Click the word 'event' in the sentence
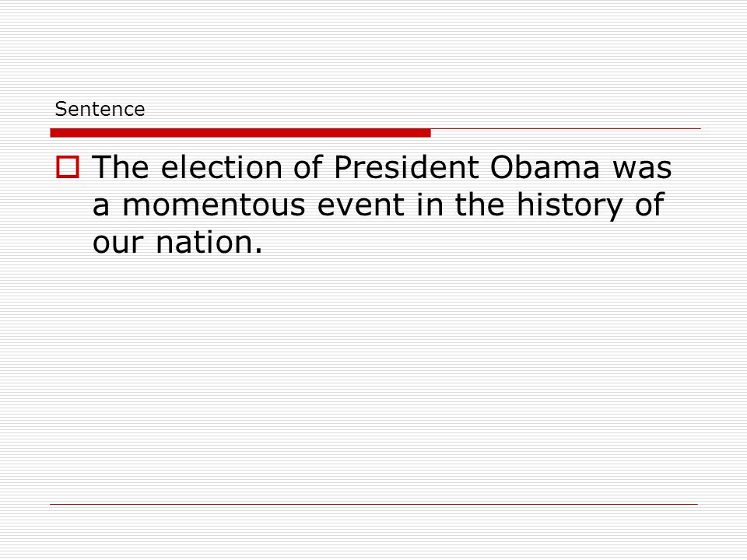 coord(361,205)
